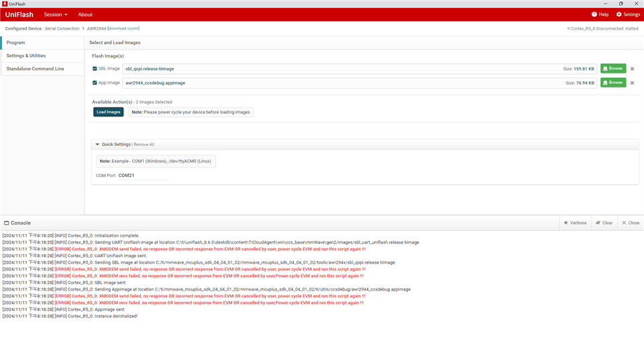Remove the App image row
Screen dimensions: 644x349
click(x=633, y=83)
